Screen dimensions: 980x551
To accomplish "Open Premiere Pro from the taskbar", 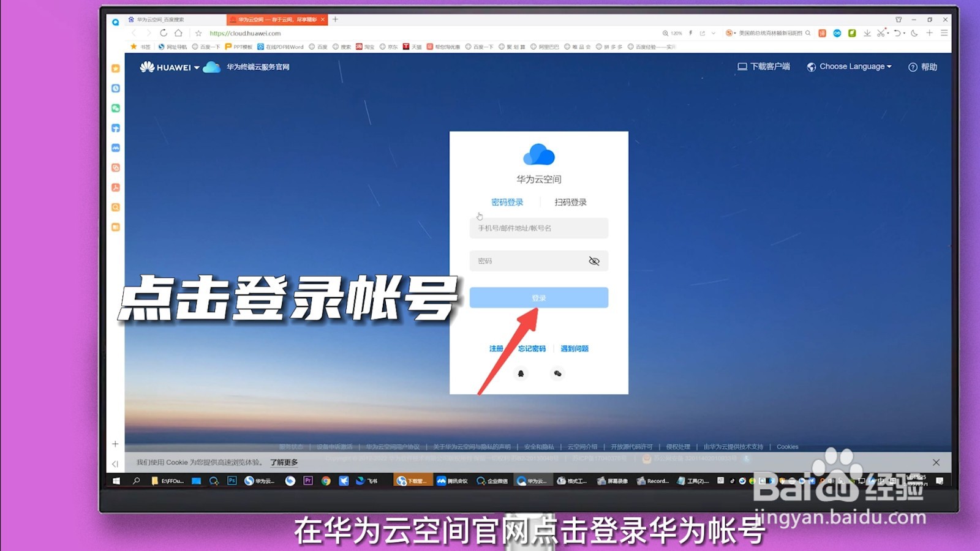I will click(x=308, y=481).
